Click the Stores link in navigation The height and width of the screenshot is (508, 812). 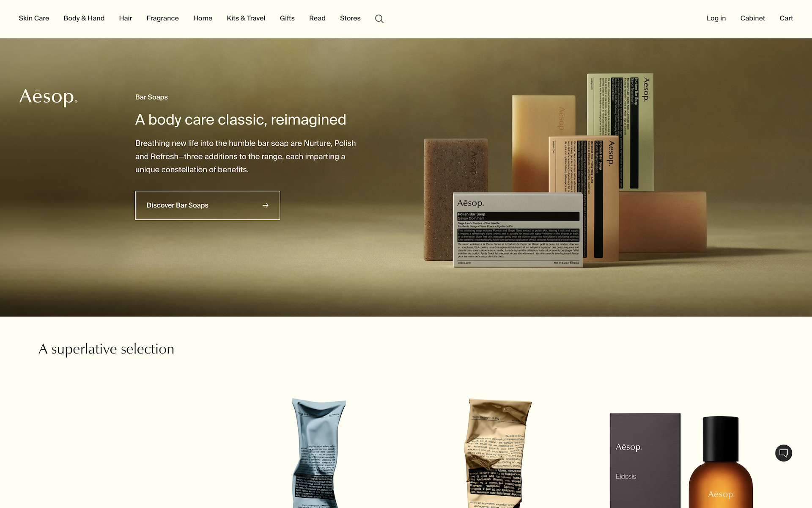350,18
